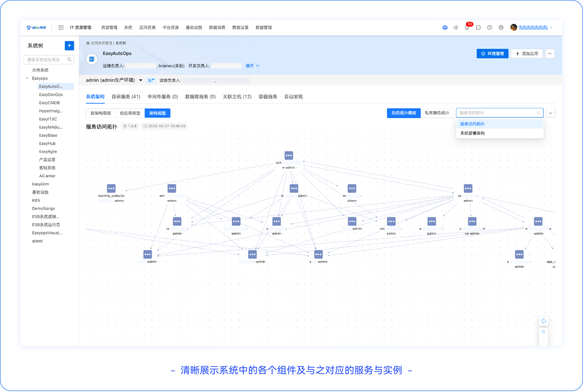The image size is (583, 392).
Task: Click the 'cm admin' topology node icon
Action: pos(391,222)
